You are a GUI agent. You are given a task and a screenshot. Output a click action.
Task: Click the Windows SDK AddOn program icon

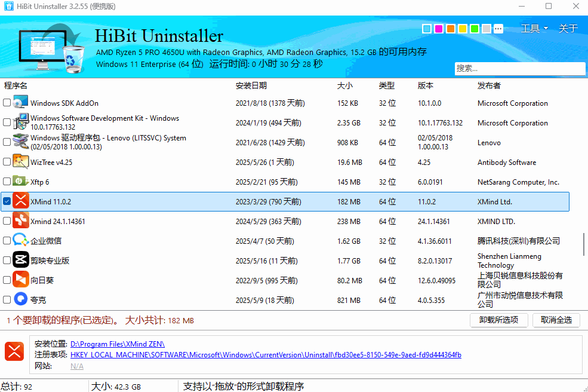point(21,103)
